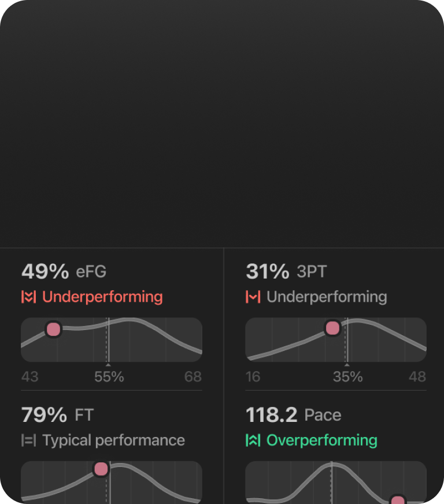Click the underperforming icon under 3PT

[x=253, y=297]
